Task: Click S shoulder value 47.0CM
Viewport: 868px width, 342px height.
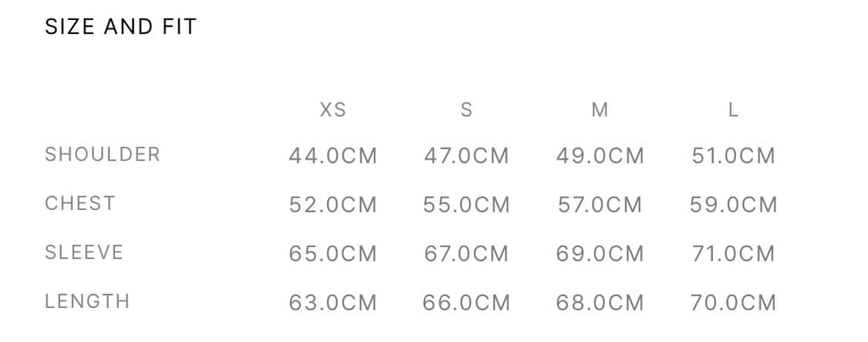Action: coord(466,156)
